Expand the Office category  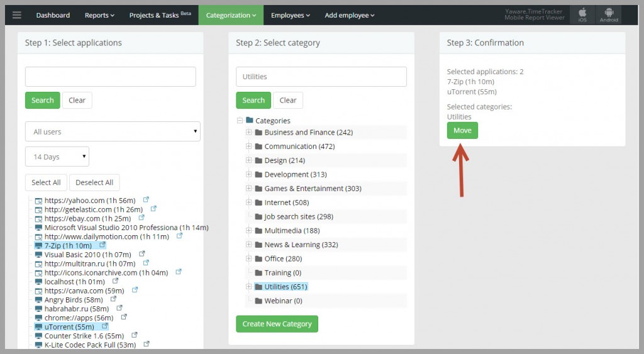pyautogui.click(x=248, y=258)
